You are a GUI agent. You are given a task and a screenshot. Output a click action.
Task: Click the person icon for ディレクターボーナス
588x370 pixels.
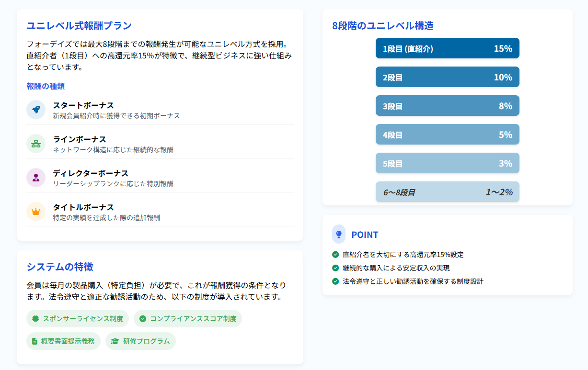(36, 178)
